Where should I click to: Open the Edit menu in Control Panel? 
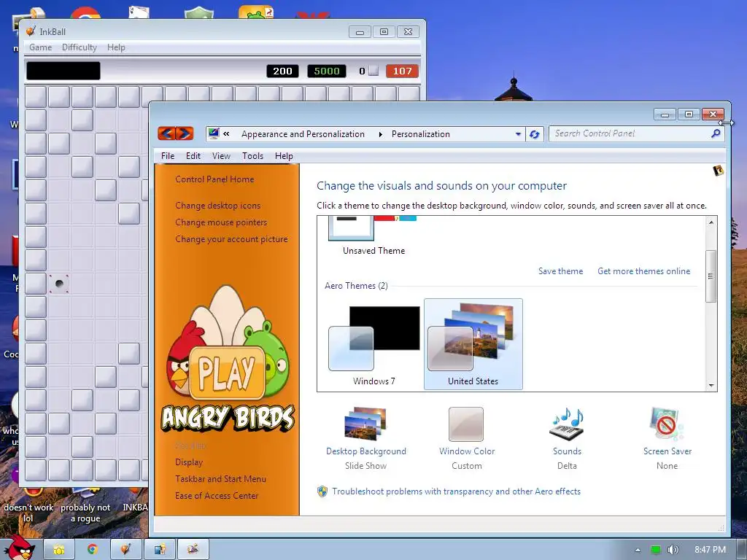(x=193, y=156)
